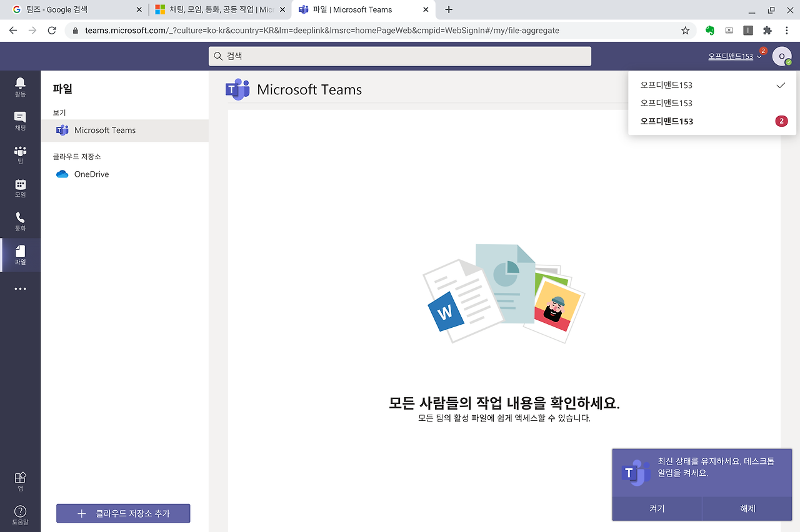This screenshot has height=532, width=800.
Task: Choose 오프디맨드153 entry without checkmark or badge
Action: [x=712, y=103]
